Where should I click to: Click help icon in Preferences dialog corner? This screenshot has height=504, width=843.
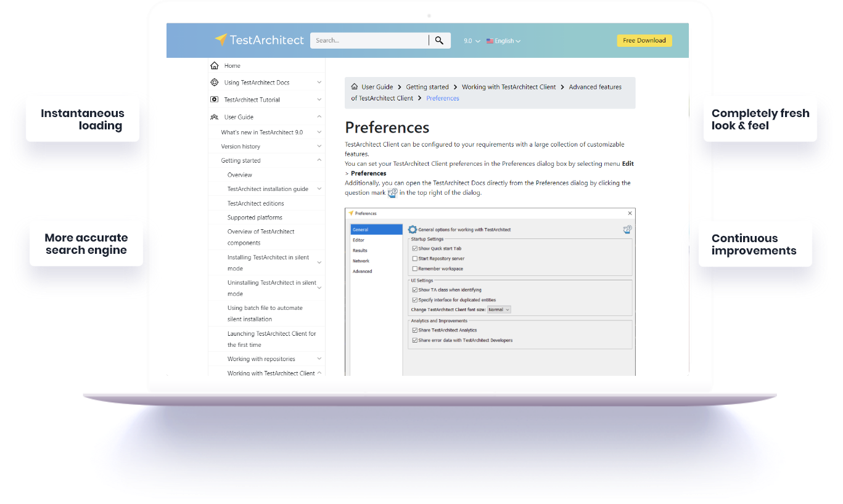627,229
